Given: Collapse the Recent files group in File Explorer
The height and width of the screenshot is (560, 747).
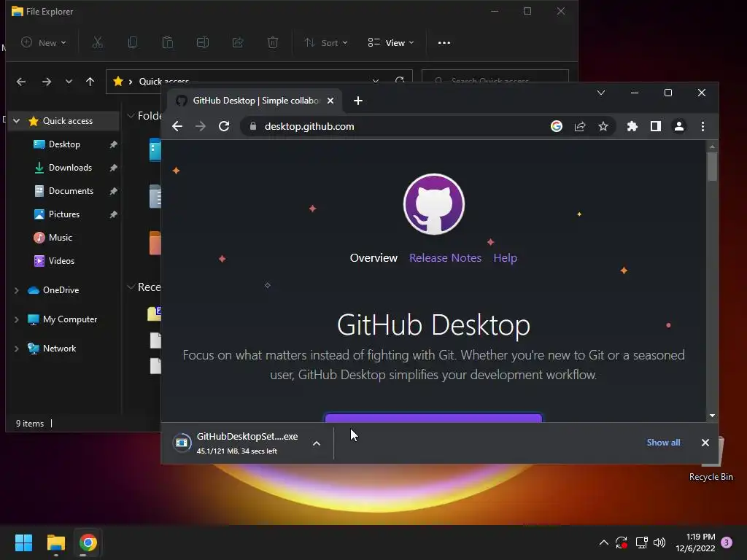Looking at the screenshot, I should (131, 287).
